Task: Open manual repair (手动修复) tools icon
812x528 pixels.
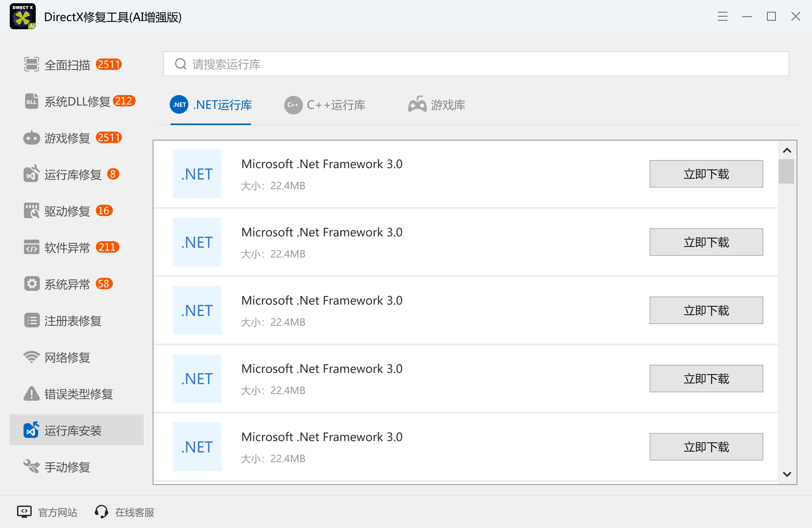Action: (x=31, y=467)
